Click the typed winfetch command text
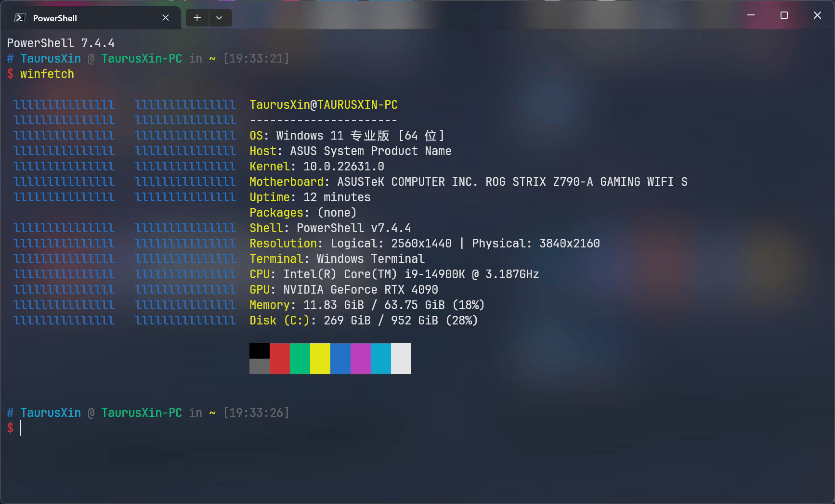Image resolution: width=835 pixels, height=504 pixels. pos(47,74)
